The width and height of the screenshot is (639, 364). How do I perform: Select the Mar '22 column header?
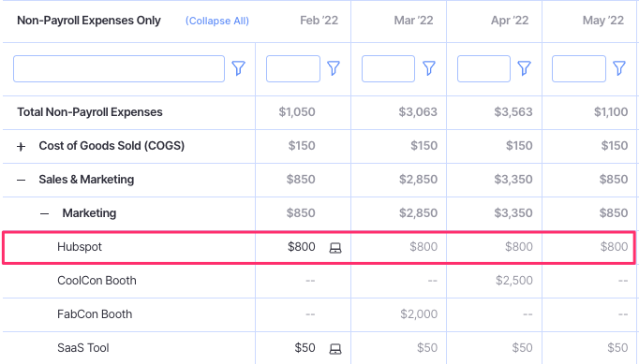click(413, 21)
